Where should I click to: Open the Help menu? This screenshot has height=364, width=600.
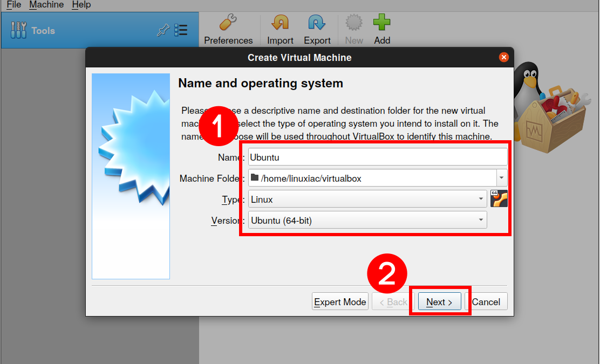coord(81,5)
